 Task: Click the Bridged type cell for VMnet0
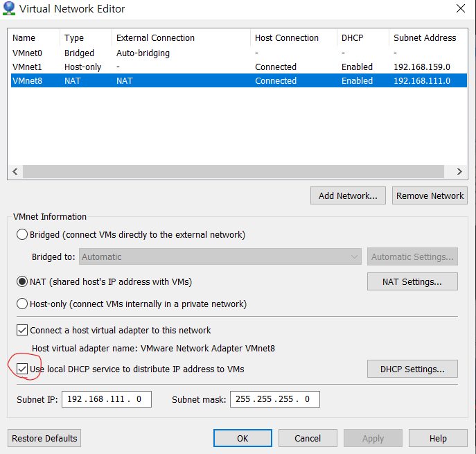tap(79, 53)
